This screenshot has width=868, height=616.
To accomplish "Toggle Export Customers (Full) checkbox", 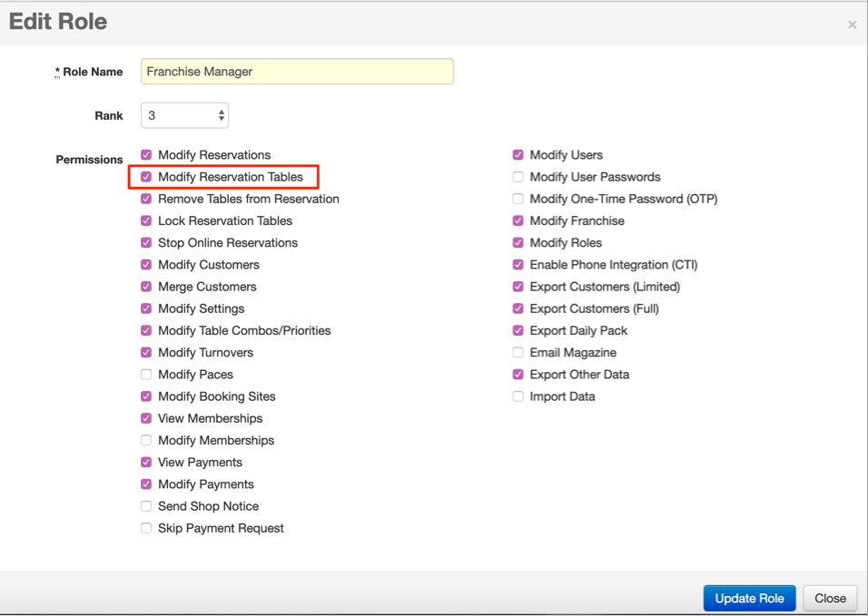I will point(518,308).
